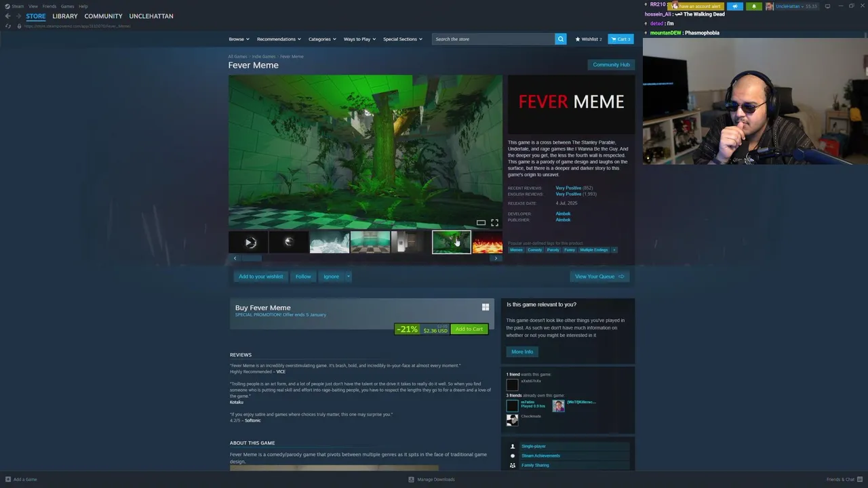Open the Cart button
Screen dimensions: 868x488
click(x=620, y=39)
